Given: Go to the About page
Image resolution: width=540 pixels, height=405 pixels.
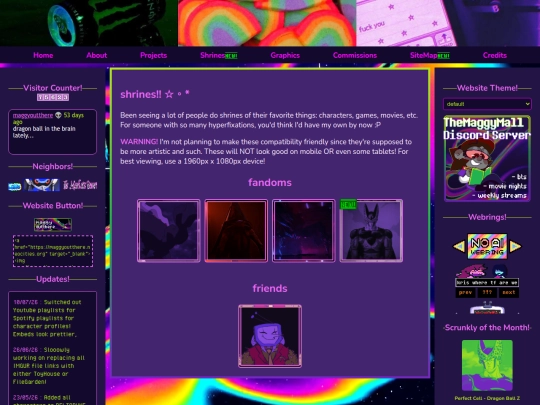Looking at the screenshot, I should point(96,55).
